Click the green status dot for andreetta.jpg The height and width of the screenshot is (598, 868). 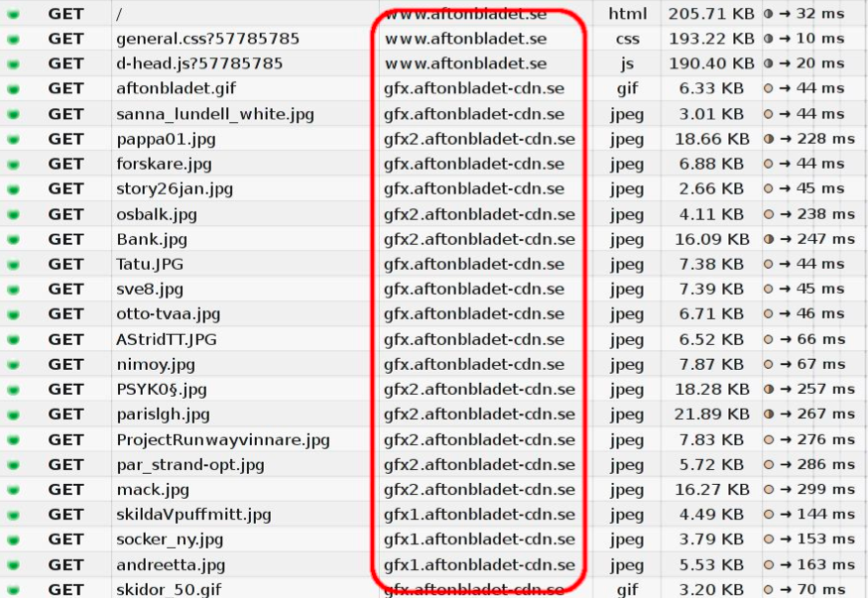[13, 565]
